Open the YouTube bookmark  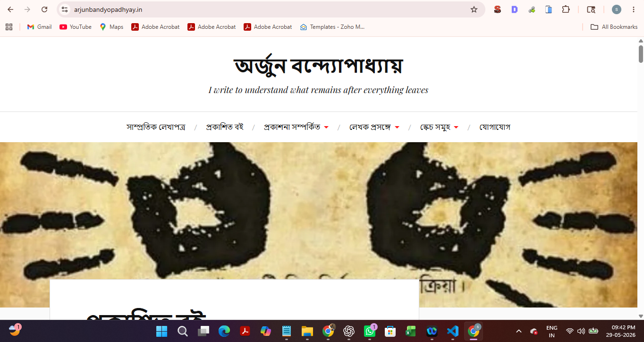click(76, 27)
